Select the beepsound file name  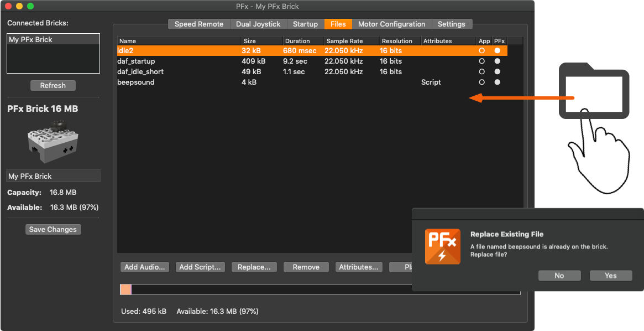(x=136, y=82)
